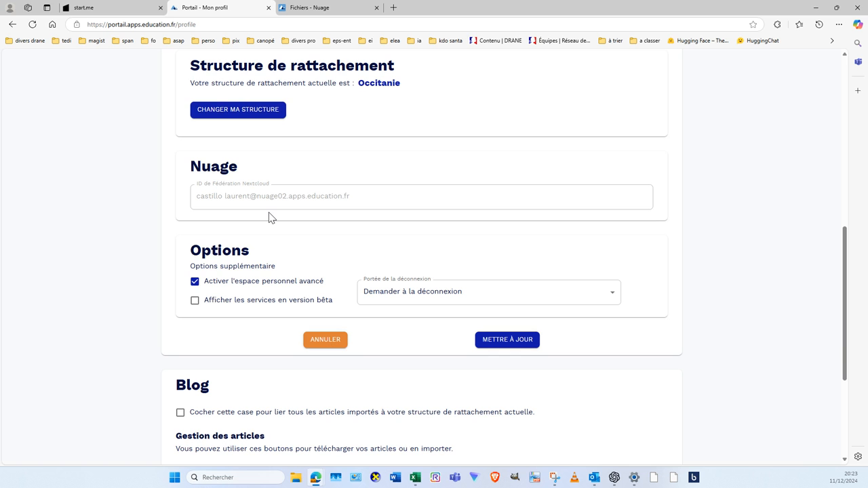Open the Portée de la déconnexion dropdown
Viewport: 868px width, 488px height.
pos(488,292)
